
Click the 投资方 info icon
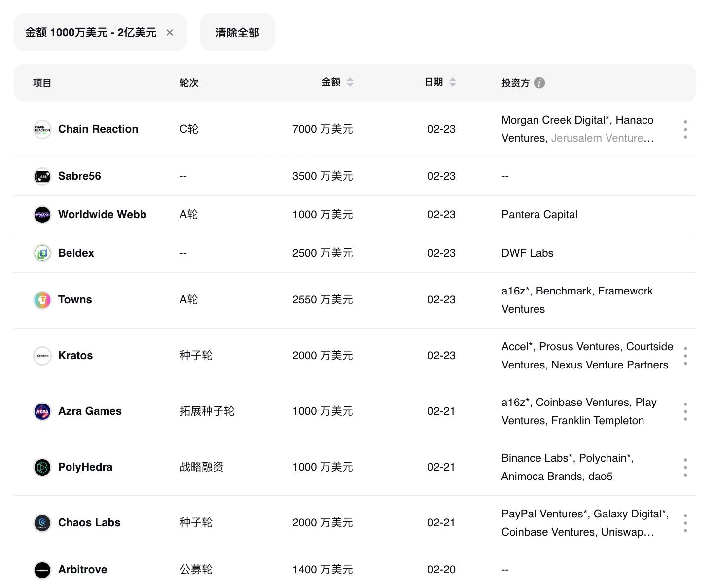pos(539,83)
